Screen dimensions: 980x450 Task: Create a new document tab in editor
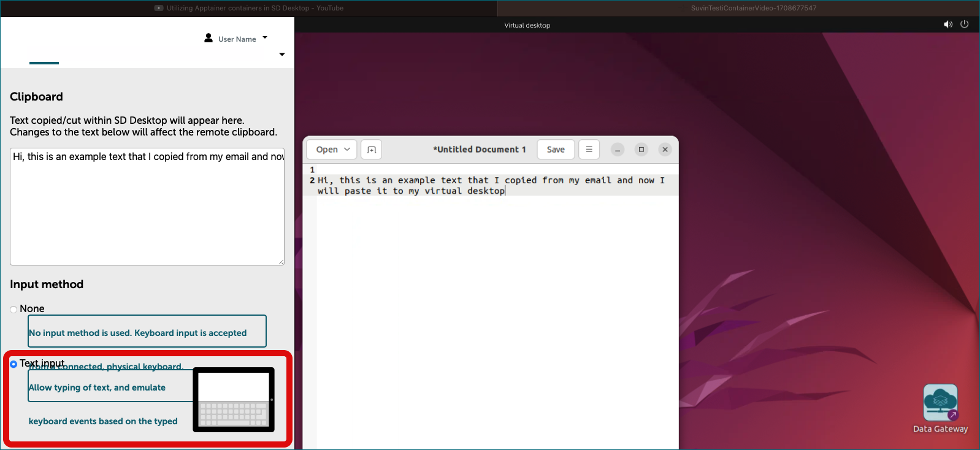click(x=372, y=150)
